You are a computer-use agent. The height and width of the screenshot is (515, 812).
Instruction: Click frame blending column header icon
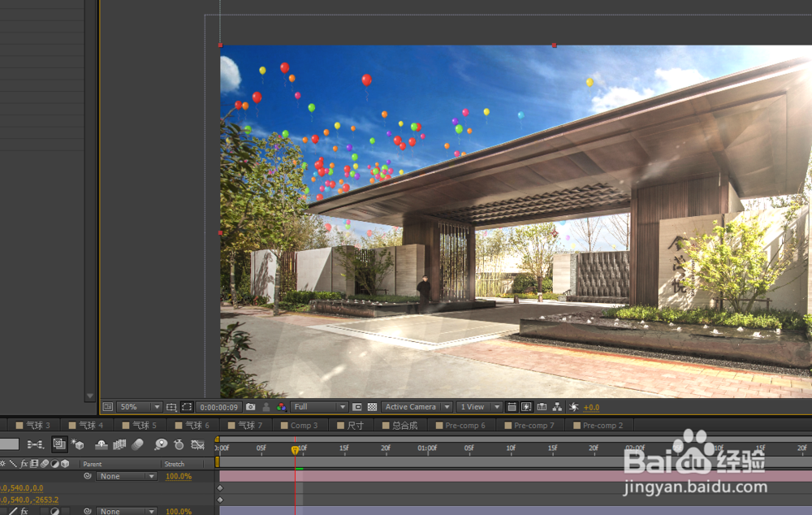pyautogui.click(x=34, y=464)
